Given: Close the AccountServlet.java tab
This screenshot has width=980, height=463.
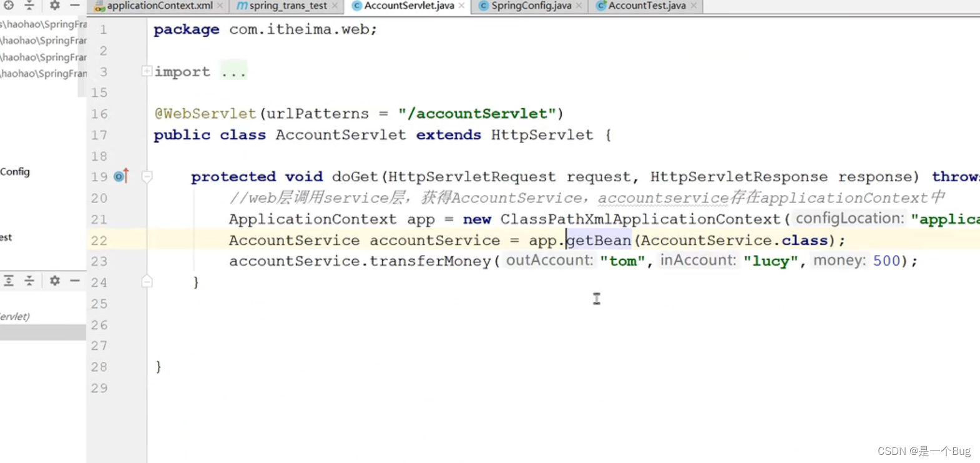Looking at the screenshot, I should click(461, 6).
